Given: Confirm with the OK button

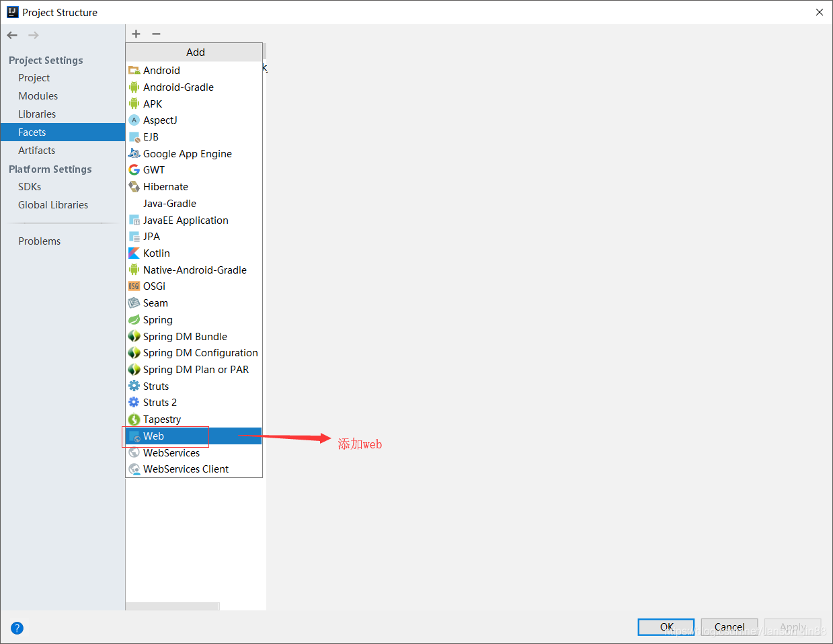Looking at the screenshot, I should 666,627.
